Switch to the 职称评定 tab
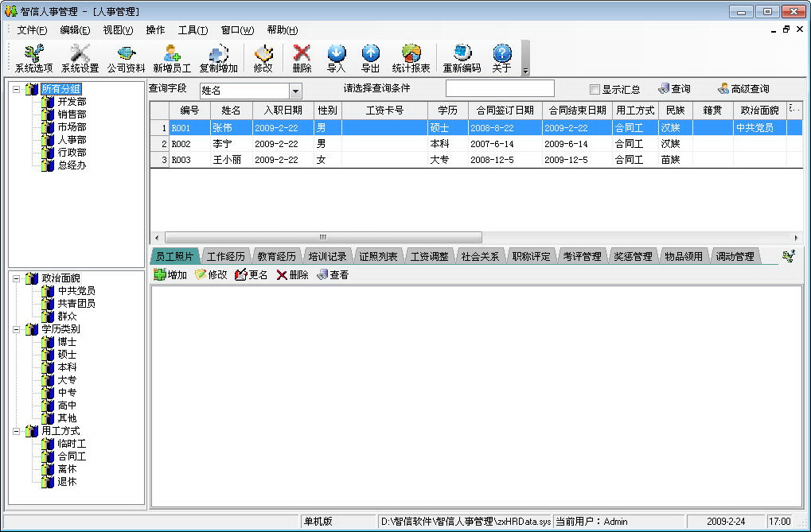Screen dimensions: 811x532 [531, 256]
